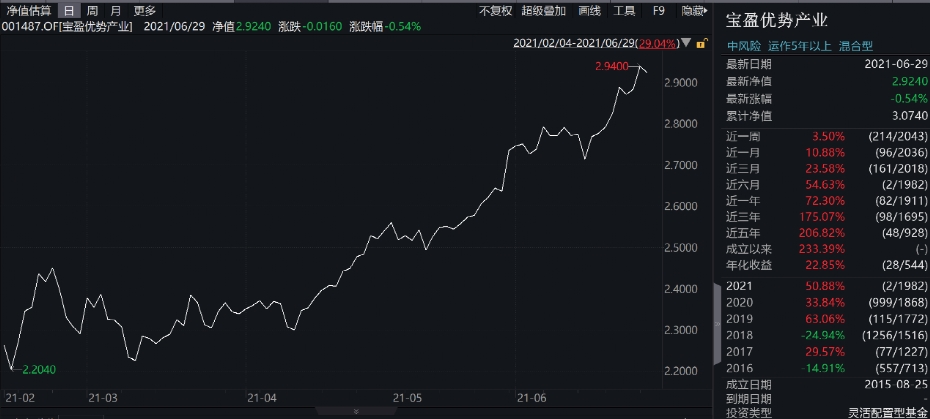The height and width of the screenshot is (419, 930).
Task: Click the ranking (214/2043) beside 近一周
Action: click(898, 137)
